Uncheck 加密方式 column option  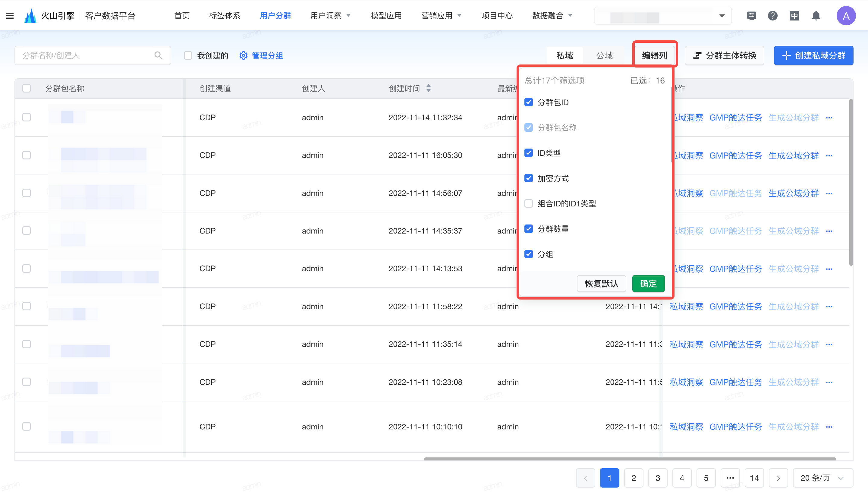coord(528,178)
